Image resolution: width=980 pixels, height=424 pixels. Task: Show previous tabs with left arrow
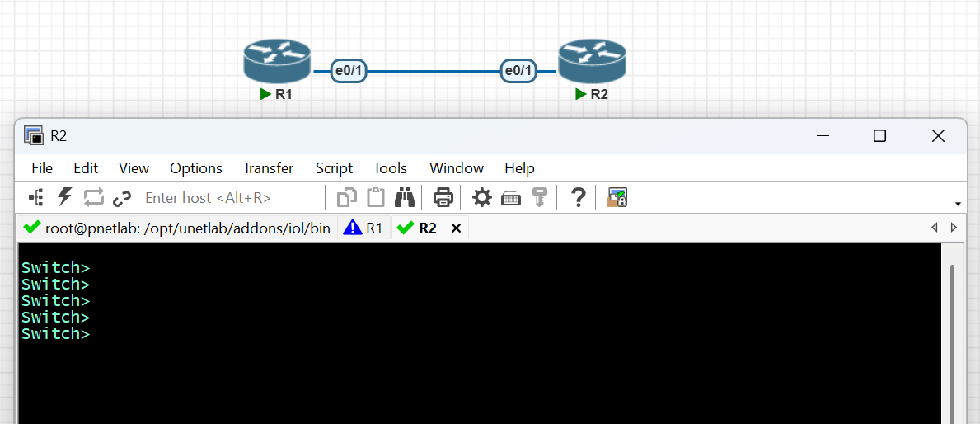934,228
